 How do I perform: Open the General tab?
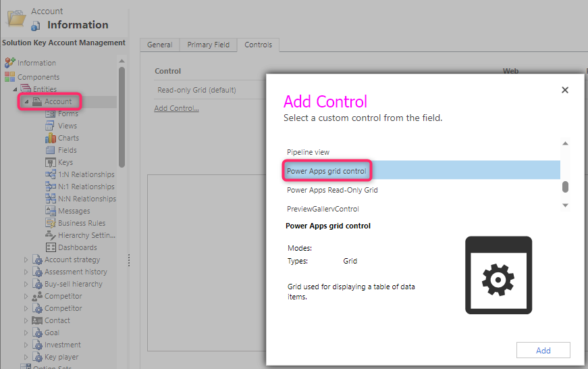(160, 45)
